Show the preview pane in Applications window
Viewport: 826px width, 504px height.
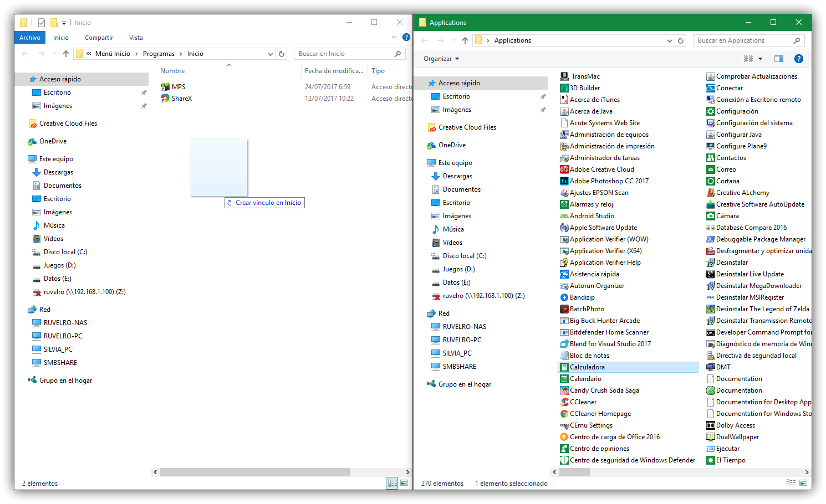pos(779,59)
